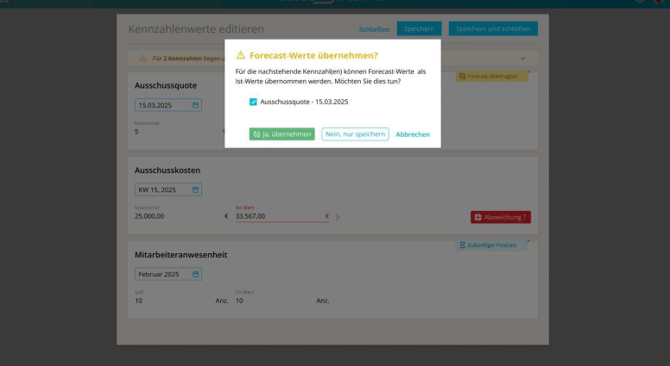Expand the yellow warning banner chevron
The width and height of the screenshot is (670, 366).
(523, 58)
